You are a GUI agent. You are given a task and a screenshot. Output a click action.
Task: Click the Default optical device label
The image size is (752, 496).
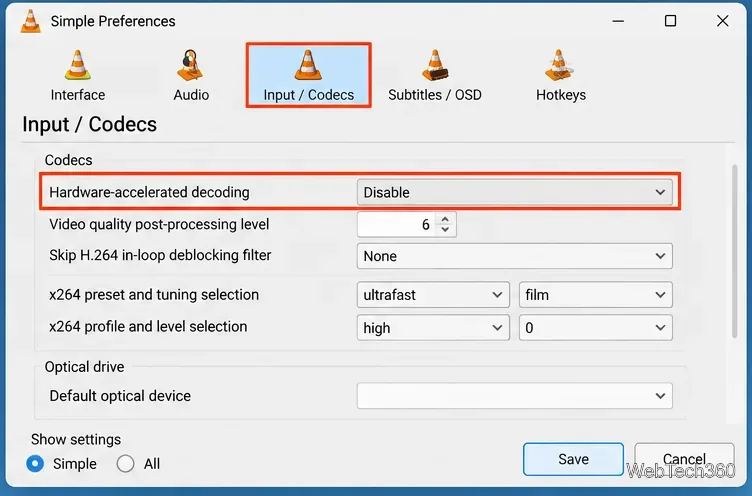point(120,396)
